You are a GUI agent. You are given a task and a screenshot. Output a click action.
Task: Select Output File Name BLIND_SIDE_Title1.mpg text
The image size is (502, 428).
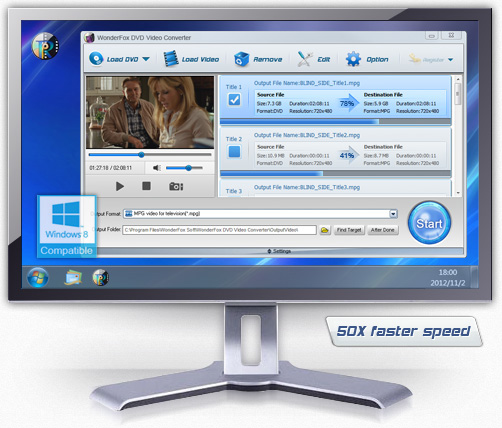[307, 83]
